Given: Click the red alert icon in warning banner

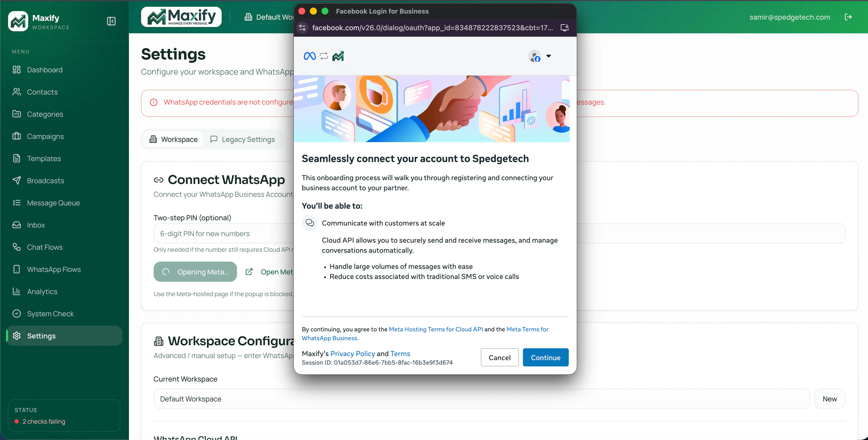Looking at the screenshot, I should point(154,102).
